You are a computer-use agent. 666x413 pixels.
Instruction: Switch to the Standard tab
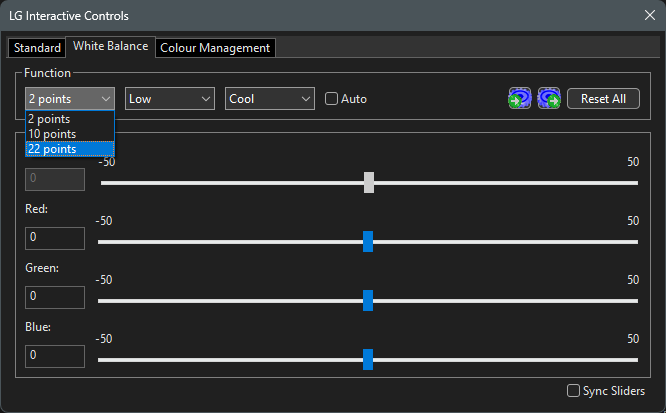(x=37, y=48)
